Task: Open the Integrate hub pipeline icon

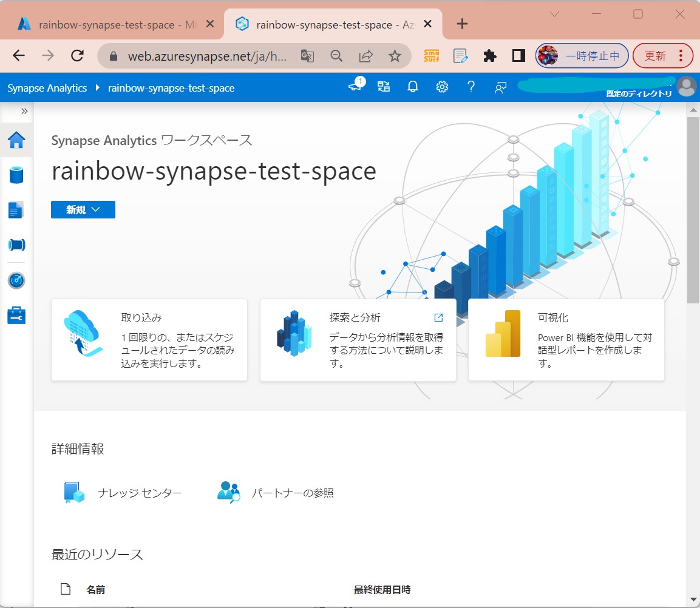Action: (16, 245)
